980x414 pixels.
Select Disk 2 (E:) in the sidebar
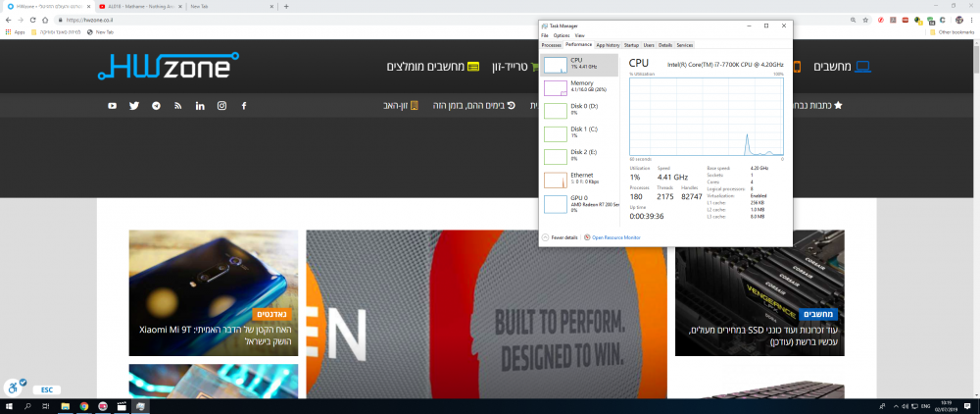[579, 157]
